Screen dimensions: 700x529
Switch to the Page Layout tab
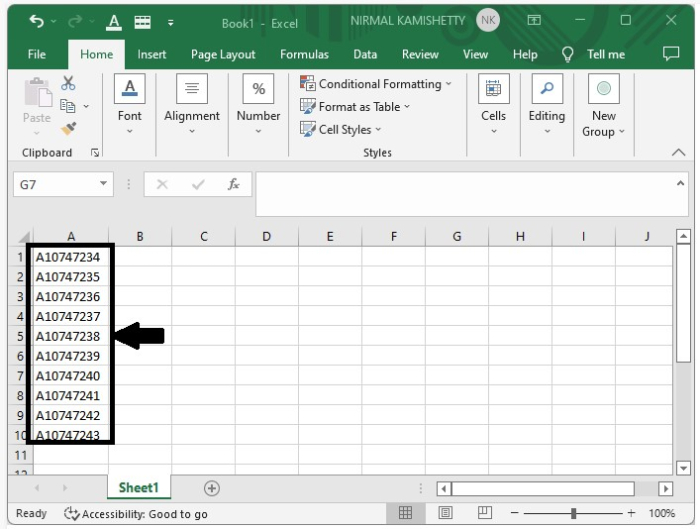pyautogui.click(x=223, y=54)
